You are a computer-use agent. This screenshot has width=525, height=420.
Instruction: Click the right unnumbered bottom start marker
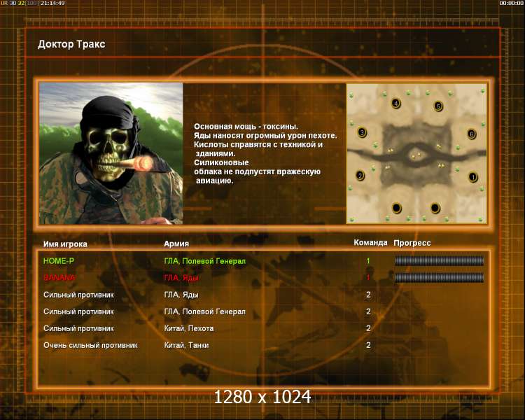[x=435, y=207]
